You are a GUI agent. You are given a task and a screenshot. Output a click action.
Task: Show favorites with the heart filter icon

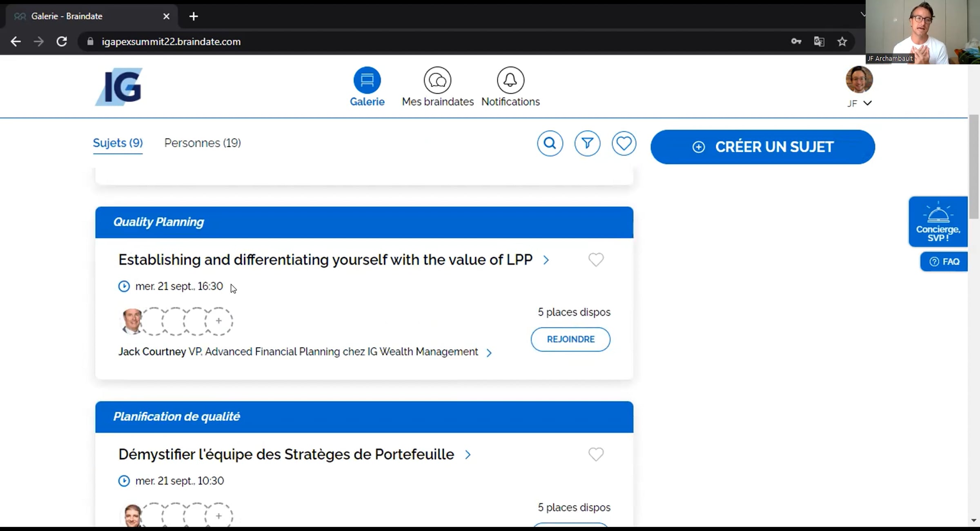pos(624,143)
